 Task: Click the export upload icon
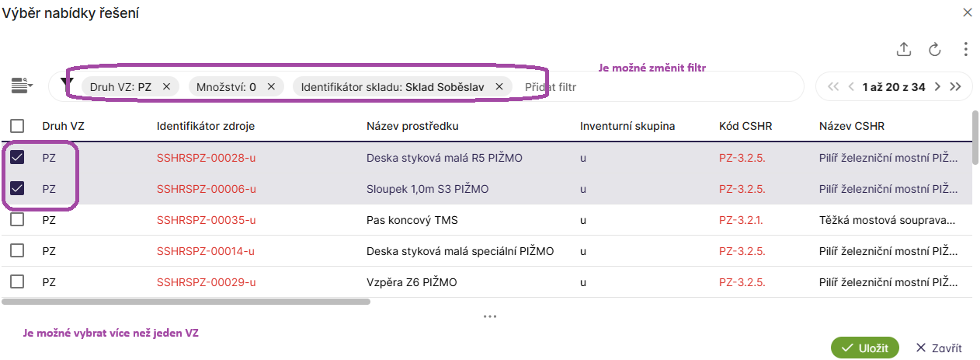[903, 50]
